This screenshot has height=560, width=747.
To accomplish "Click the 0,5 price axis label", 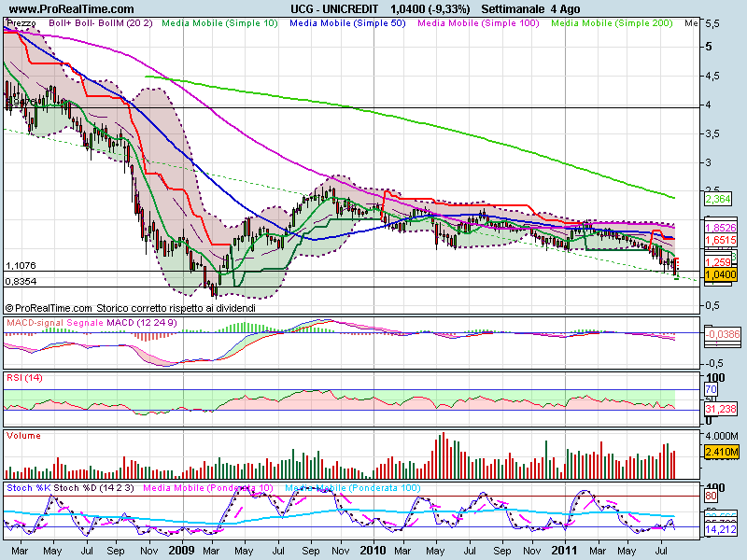I will [712, 305].
